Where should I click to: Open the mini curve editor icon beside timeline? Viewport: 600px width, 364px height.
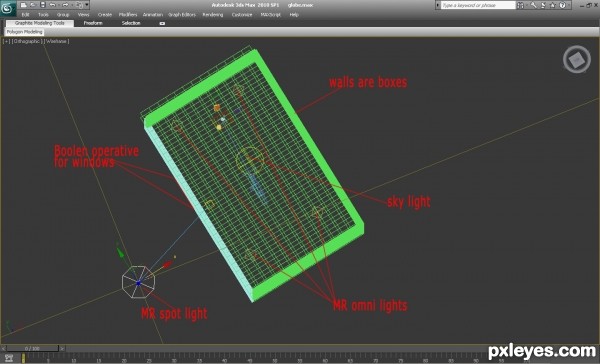pos(9,358)
